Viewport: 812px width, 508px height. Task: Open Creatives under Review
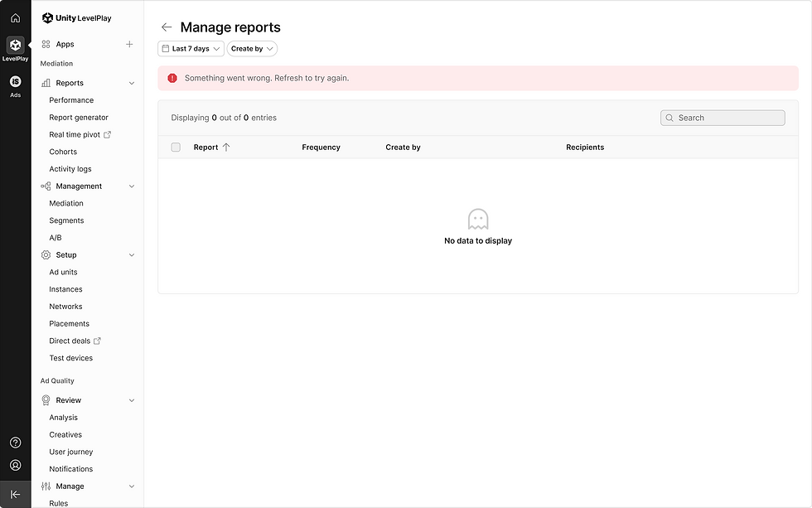(65, 434)
